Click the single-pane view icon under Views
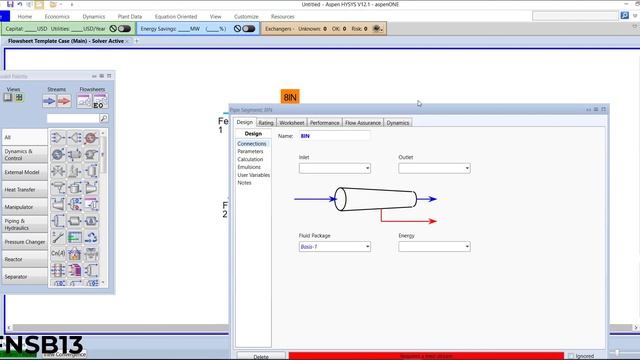 pyautogui.click(x=8, y=97)
